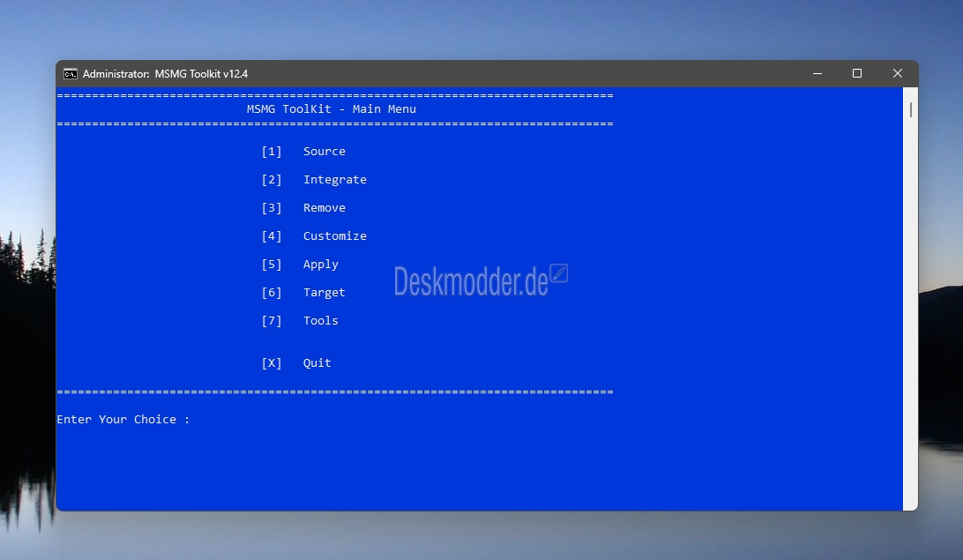Maximize the MSMG Toolkit window

coord(857,74)
